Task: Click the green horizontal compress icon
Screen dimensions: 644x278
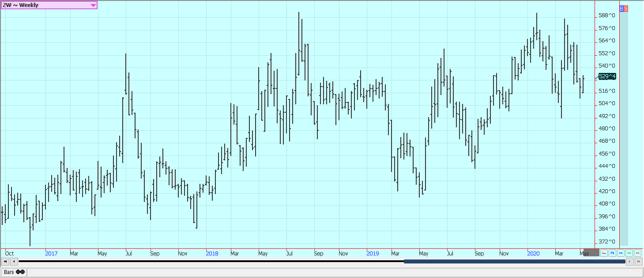Action: coord(629,253)
